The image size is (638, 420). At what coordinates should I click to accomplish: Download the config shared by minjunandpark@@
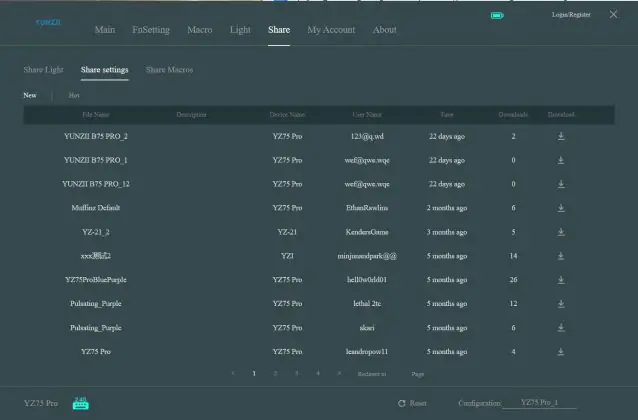coord(561,256)
